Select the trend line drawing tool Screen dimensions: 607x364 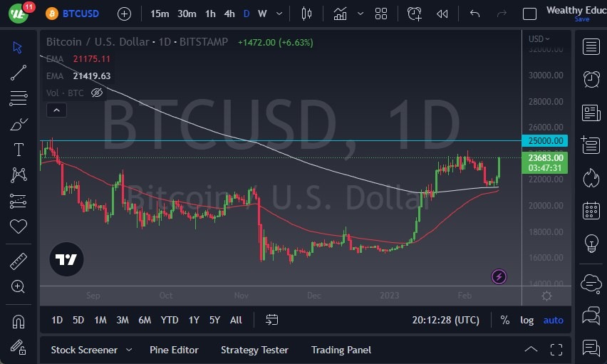(19, 73)
